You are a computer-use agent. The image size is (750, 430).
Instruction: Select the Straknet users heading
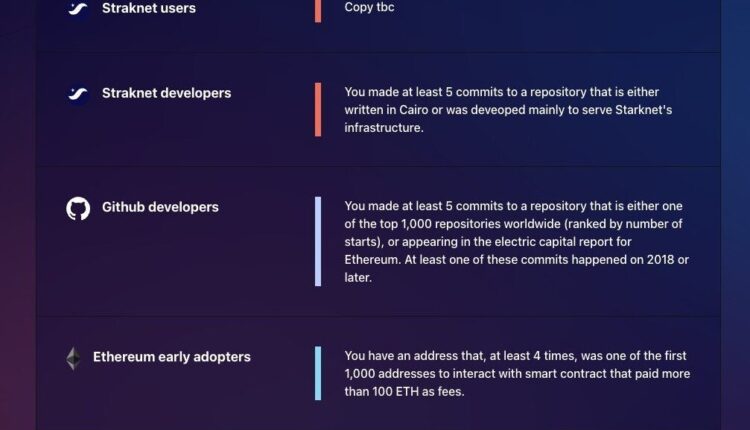click(x=149, y=8)
